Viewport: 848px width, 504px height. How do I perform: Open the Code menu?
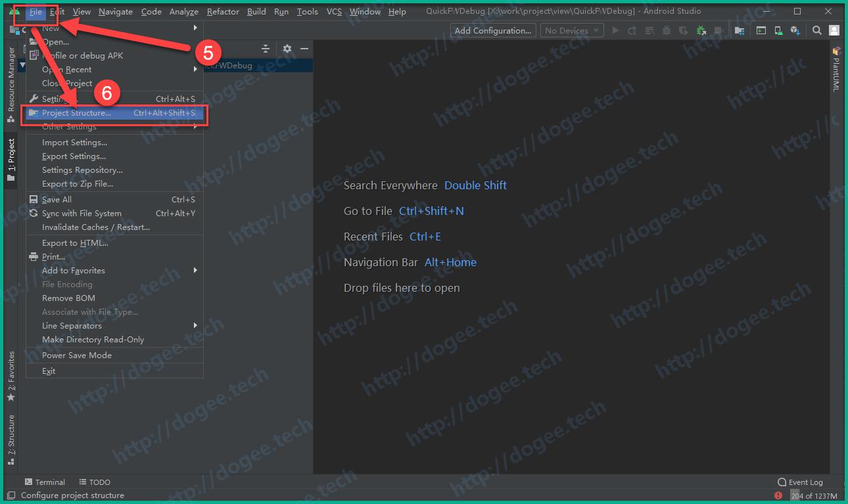pos(151,11)
